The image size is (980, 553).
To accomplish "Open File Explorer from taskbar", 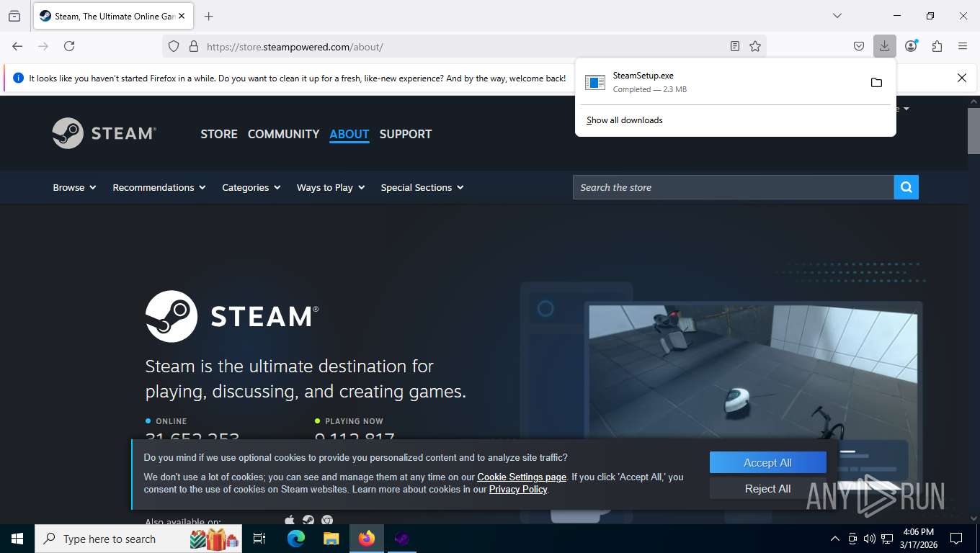I will pos(331,539).
